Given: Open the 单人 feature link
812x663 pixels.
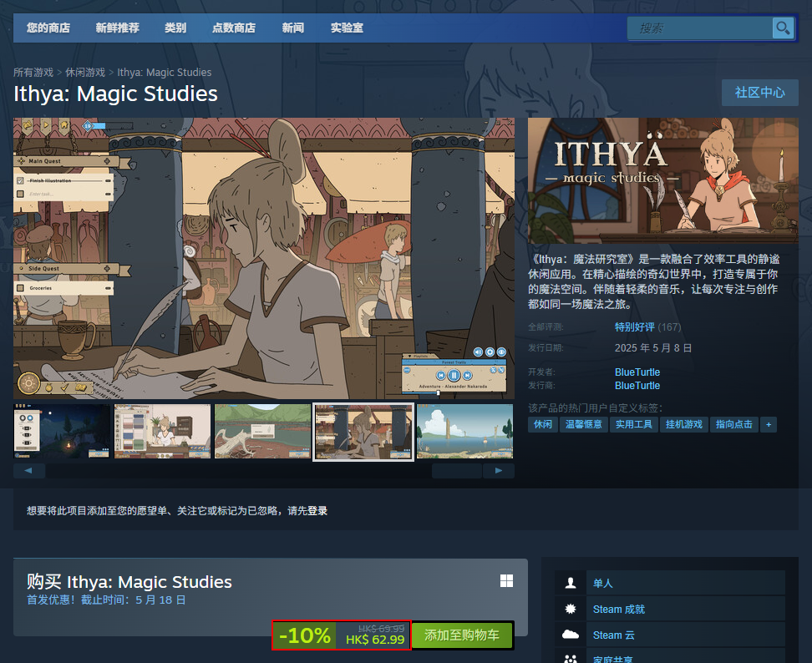Looking at the screenshot, I should pyautogui.click(x=603, y=583).
